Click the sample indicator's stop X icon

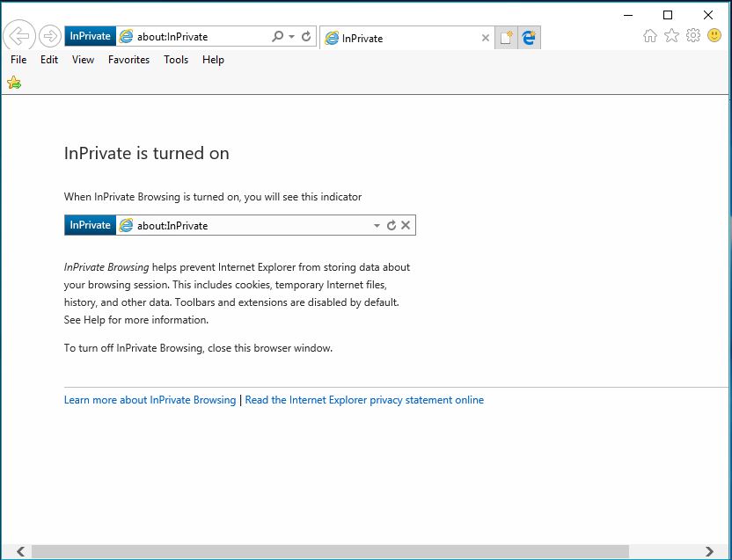[x=406, y=225]
